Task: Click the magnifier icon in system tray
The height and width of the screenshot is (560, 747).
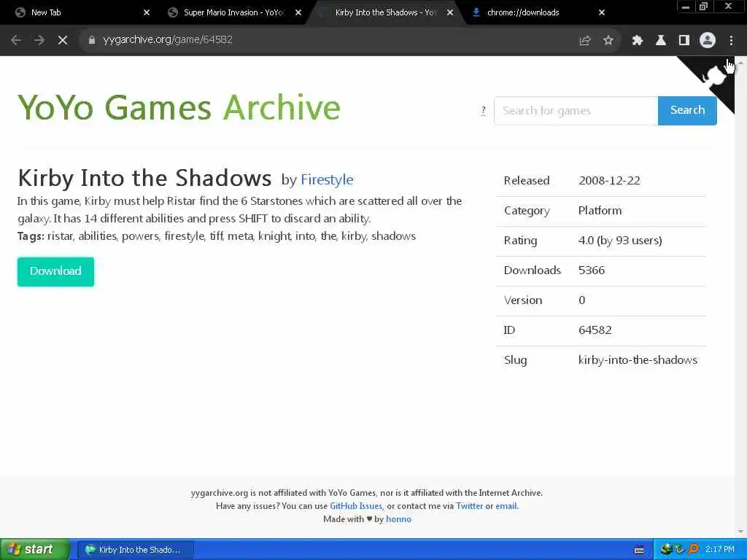Action: tap(694, 550)
